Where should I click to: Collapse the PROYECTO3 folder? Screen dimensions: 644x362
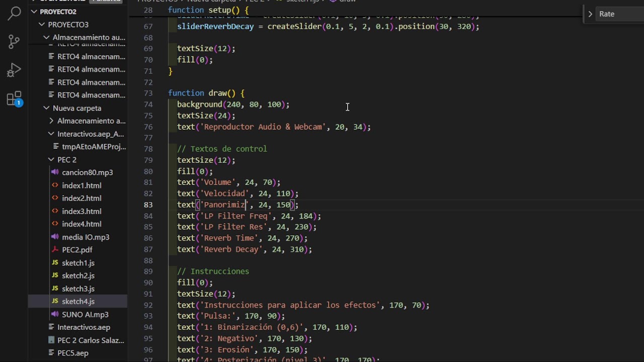42,25
